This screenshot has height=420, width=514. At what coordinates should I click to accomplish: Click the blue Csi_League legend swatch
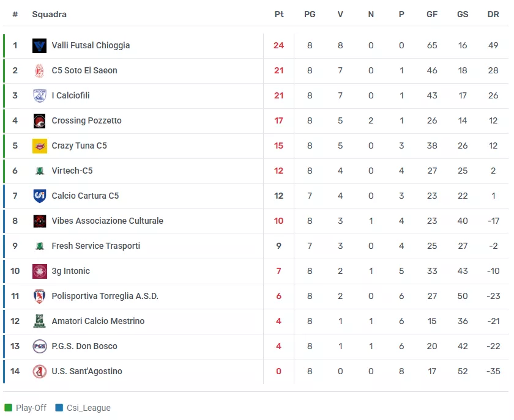tap(59, 408)
